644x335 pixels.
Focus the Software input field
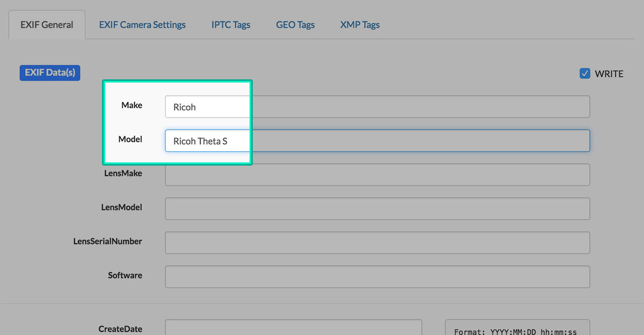point(377,277)
